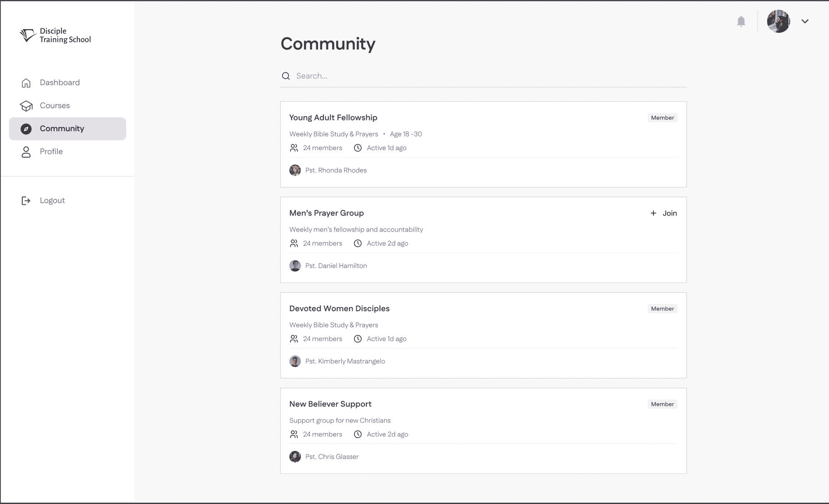The image size is (829, 504).
Task: Click '24 members' in Young Adult Fellowship card
Action: pyautogui.click(x=323, y=148)
